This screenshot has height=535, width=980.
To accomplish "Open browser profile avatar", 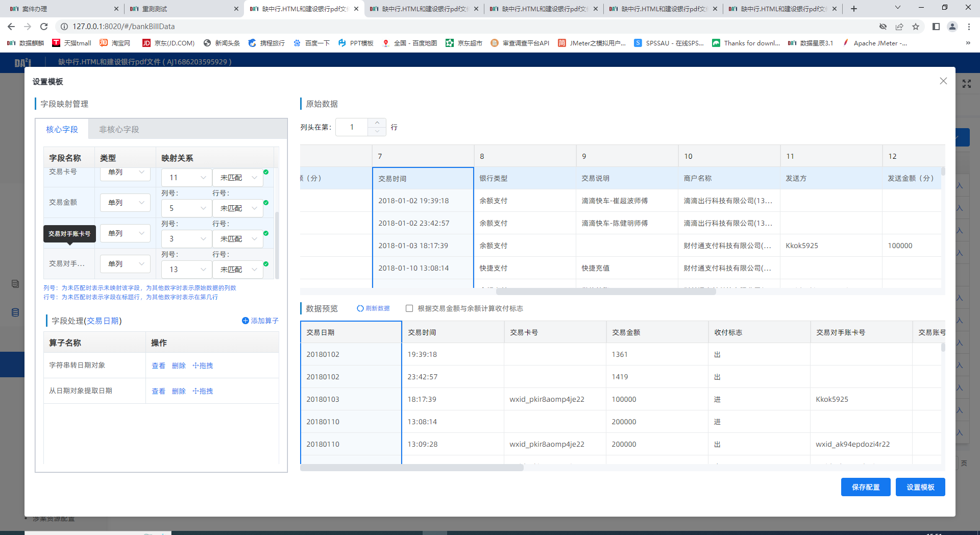I will pos(952,27).
